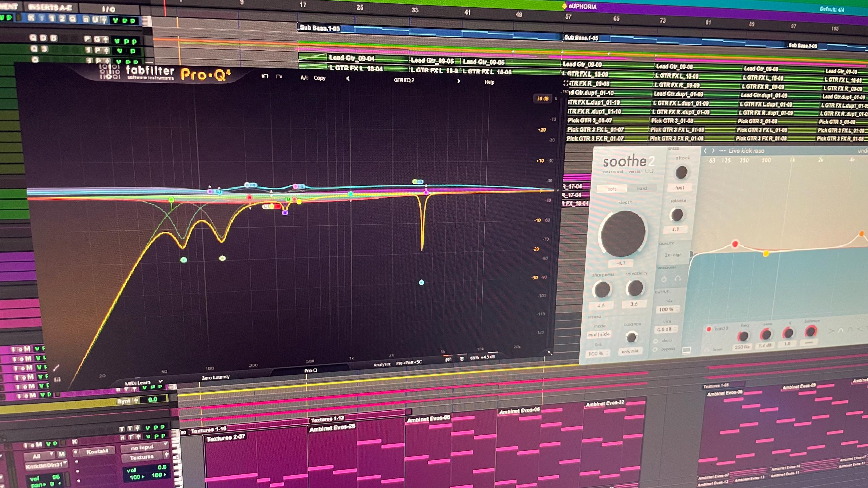868x488 pixels.
Task: Adjust 66% gain scale output readout
Action: pos(482,357)
